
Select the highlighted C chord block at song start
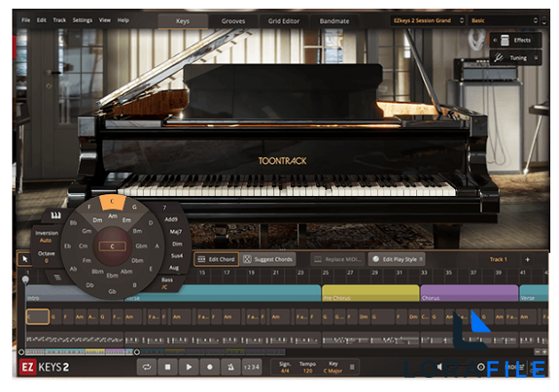[x=37, y=317]
